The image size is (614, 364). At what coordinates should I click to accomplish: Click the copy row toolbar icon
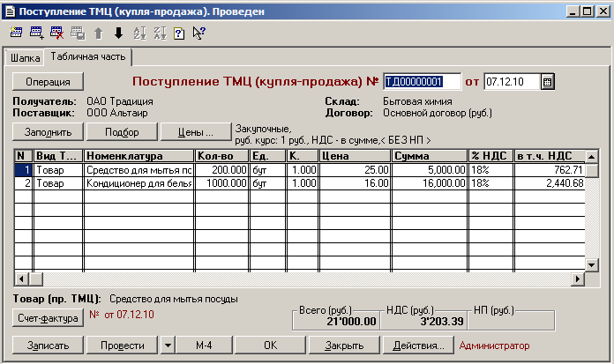(x=78, y=33)
